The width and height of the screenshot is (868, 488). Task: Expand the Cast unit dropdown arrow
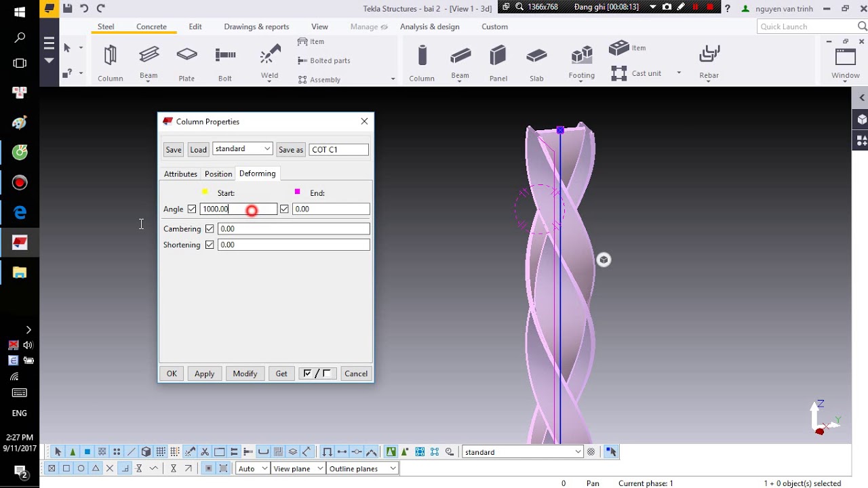678,73
